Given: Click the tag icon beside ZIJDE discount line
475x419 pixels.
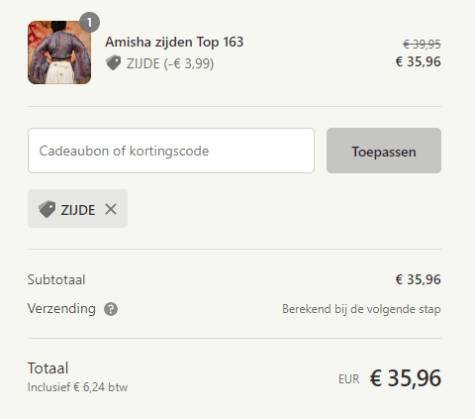Looking at the screenshot, I should coord(113,63).
